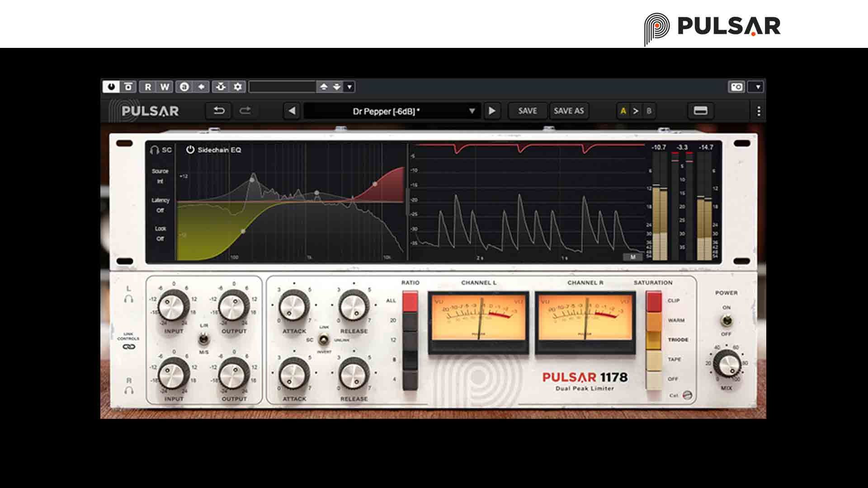Viewport: 868px width, 488px height.
Task: Switch to preset slot B
Action: click(649, 111)
